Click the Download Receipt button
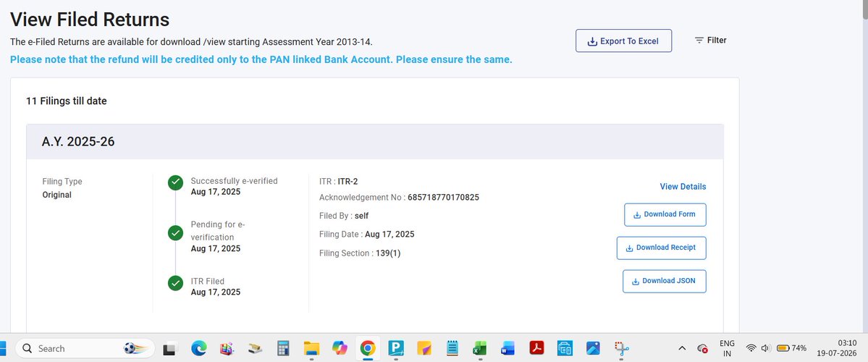The image size is (868, 362). (x=661, y=248)
